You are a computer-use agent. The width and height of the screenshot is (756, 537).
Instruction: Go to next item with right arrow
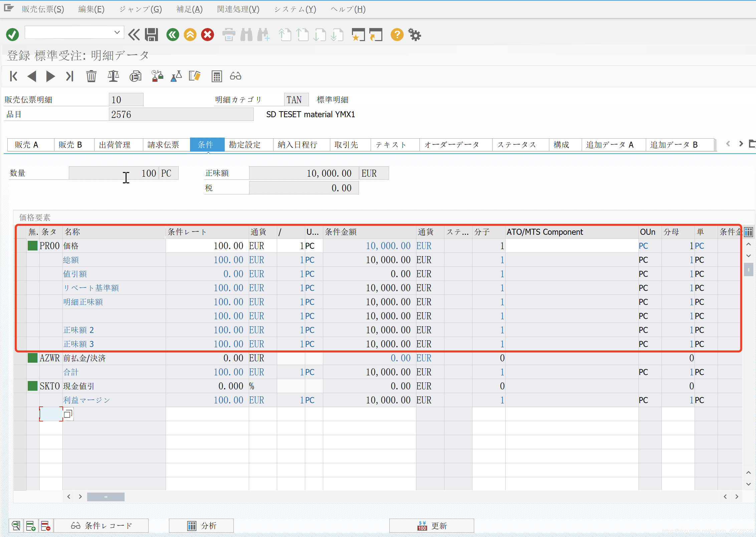point(50,76)
